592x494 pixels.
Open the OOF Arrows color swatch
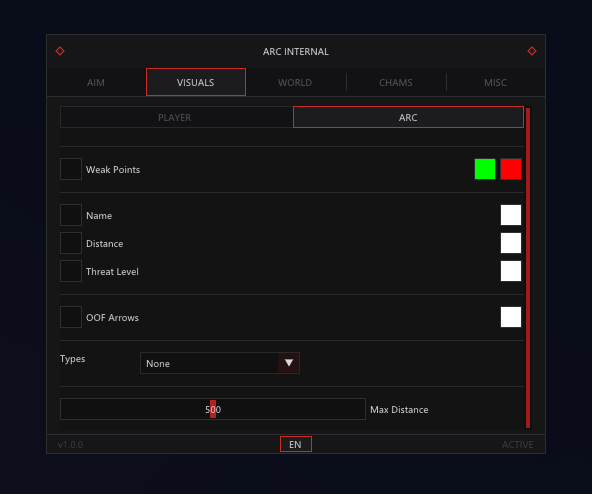(x=511, y=317)
